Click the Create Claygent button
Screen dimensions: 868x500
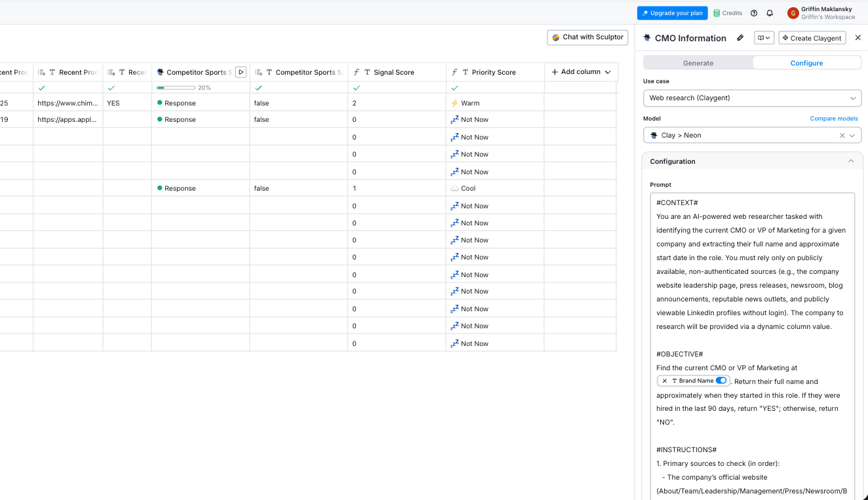(x=812, y=38)
